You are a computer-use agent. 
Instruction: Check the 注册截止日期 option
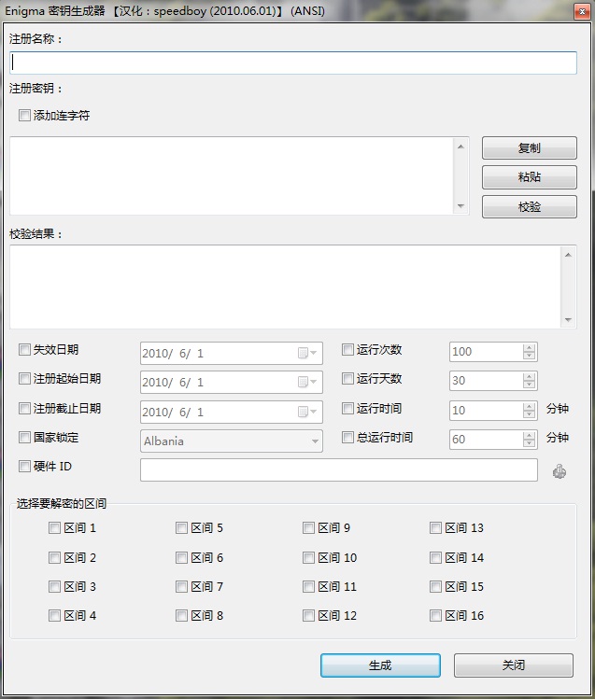click(24, 408)
